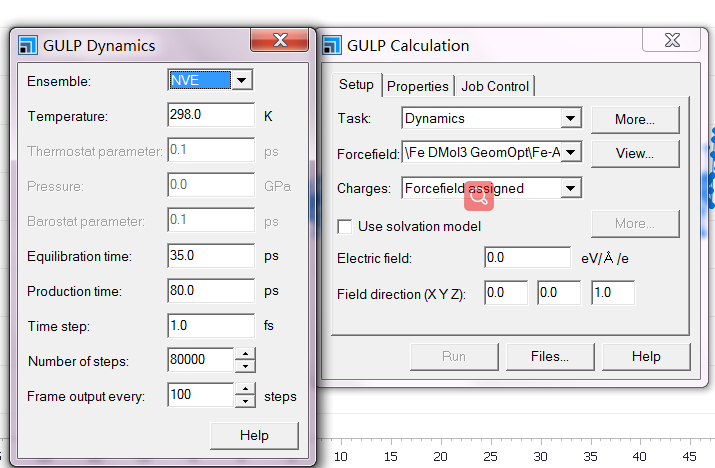Click the red magnifier search icon
This screenshot has width=715, height=468.
(479, 197)
